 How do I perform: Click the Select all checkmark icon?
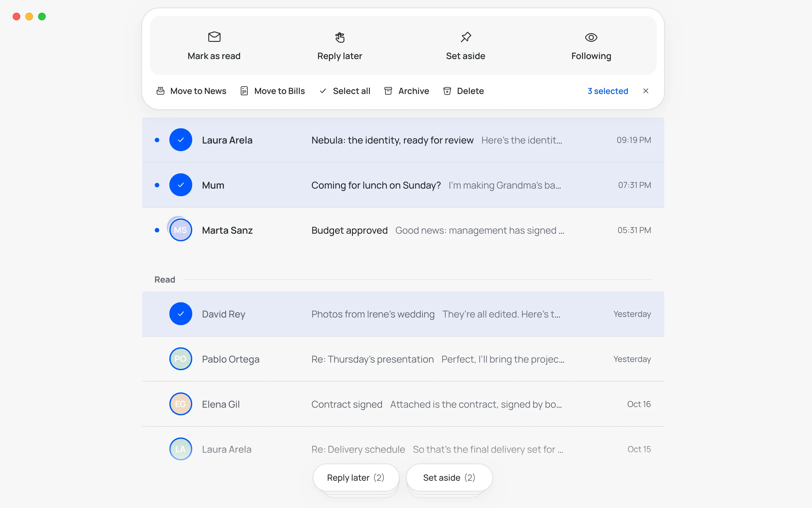(x=323, y=91)
